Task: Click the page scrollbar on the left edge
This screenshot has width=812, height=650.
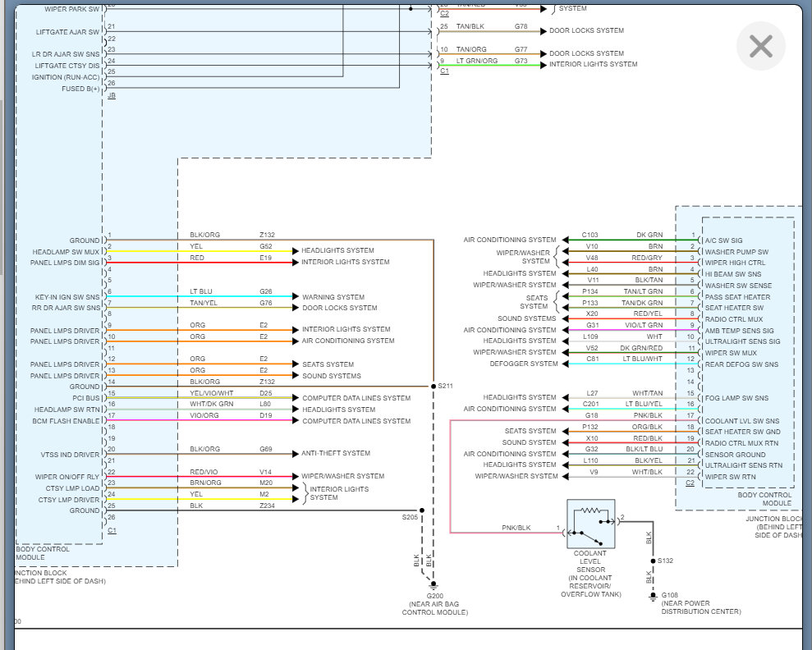Action: coord(2,186)
